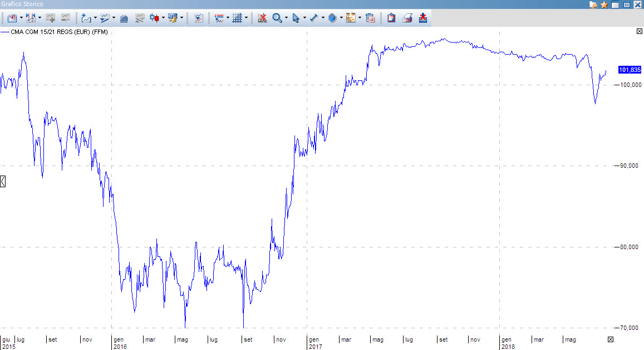The image size is (644, 350).
Task: Click the line chart with blue triangle icon
Action: 105,18
